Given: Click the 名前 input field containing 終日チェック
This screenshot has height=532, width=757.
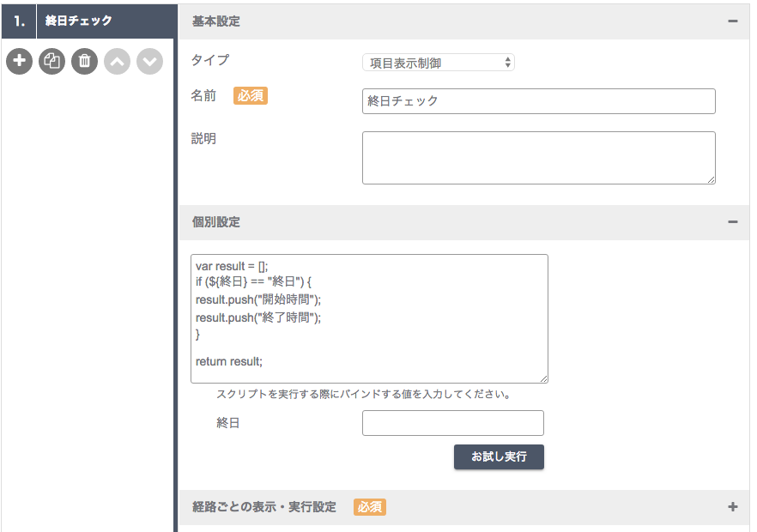Looking at the screenshot, I should pos(539,101).
